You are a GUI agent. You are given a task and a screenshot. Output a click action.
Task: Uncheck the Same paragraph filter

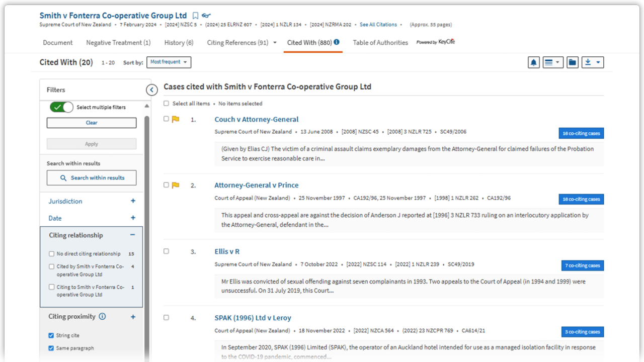click(51, 348)
